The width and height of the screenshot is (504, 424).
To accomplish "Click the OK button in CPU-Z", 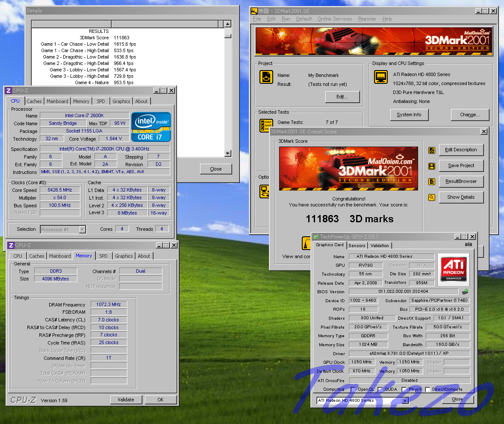I will coord(160,400).
